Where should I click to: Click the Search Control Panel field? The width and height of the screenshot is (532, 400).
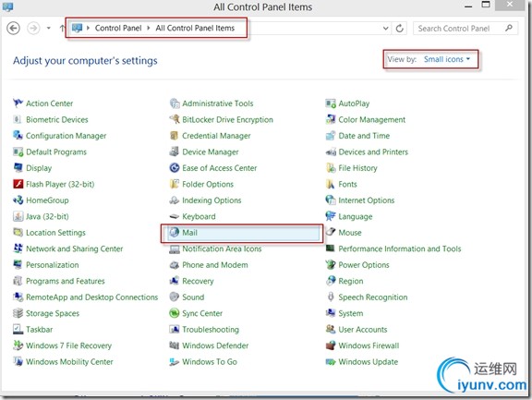click(x=465, y=28)
